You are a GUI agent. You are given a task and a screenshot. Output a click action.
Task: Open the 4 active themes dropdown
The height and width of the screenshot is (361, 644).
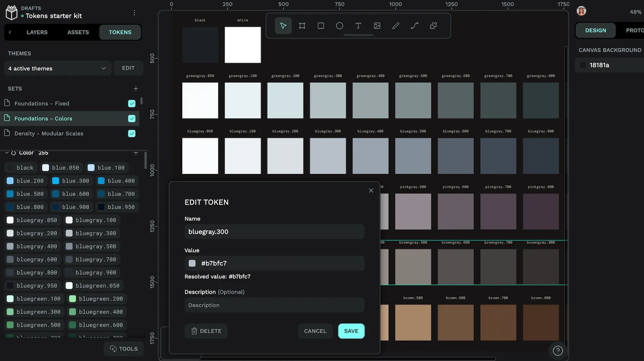click(58, 68)
